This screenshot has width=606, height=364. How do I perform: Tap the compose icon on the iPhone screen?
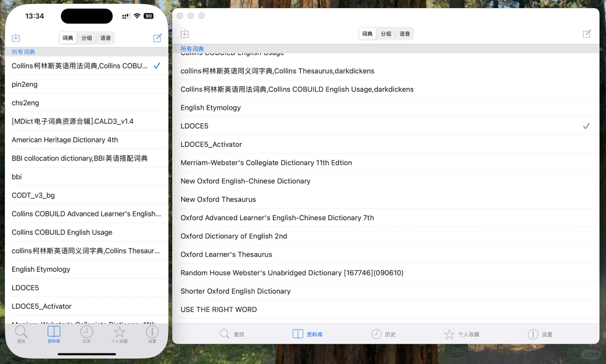click(x=157, y=38)
